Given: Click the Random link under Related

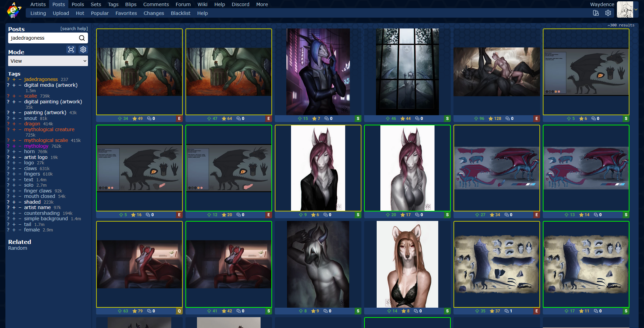Looking at the screenshot, I should pyautogui.click(x=18, y=248).
